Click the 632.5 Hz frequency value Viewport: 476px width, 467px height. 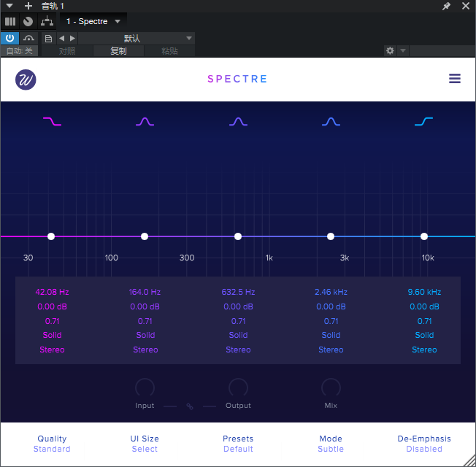click(x=238, y=292)
